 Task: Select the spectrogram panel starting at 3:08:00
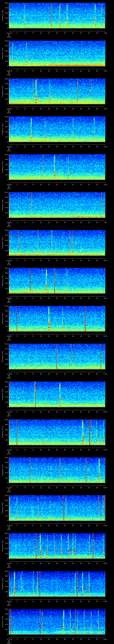click(x=57, y=280)
